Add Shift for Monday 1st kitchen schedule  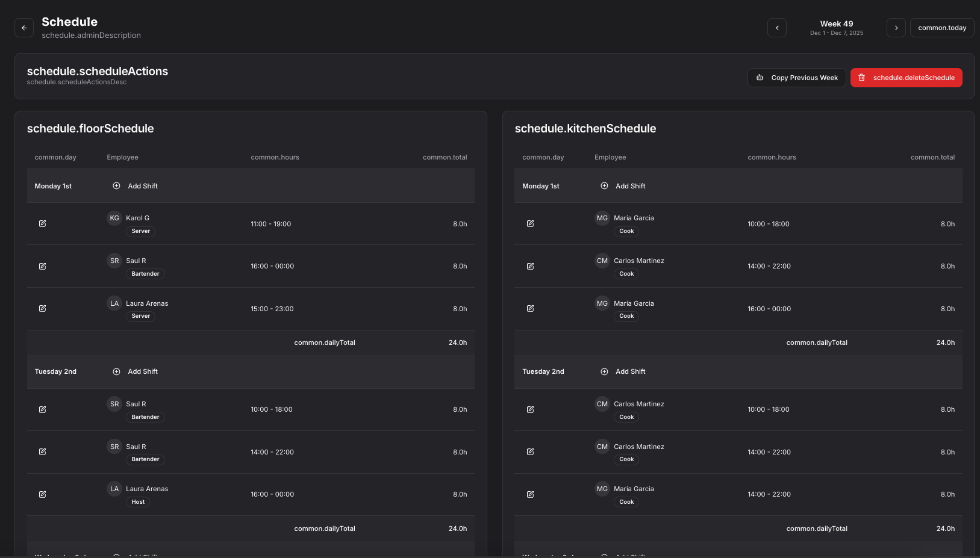(x=623, y=186)
